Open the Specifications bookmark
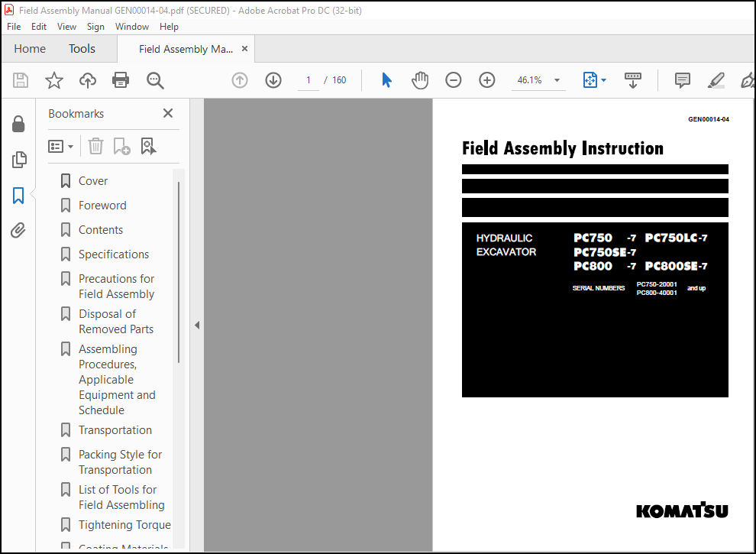This screenshot has height=554, width=756. tap(114, 254)
